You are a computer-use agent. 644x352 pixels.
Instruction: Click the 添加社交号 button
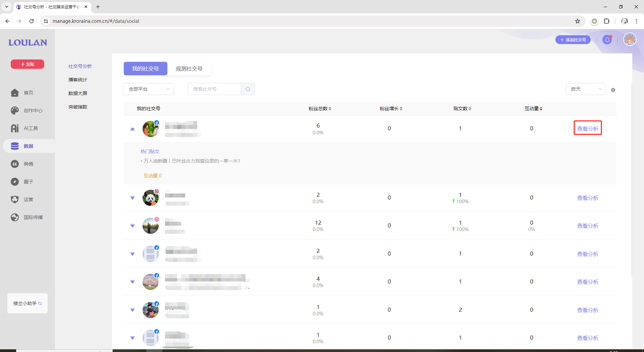tap(573, 40)
